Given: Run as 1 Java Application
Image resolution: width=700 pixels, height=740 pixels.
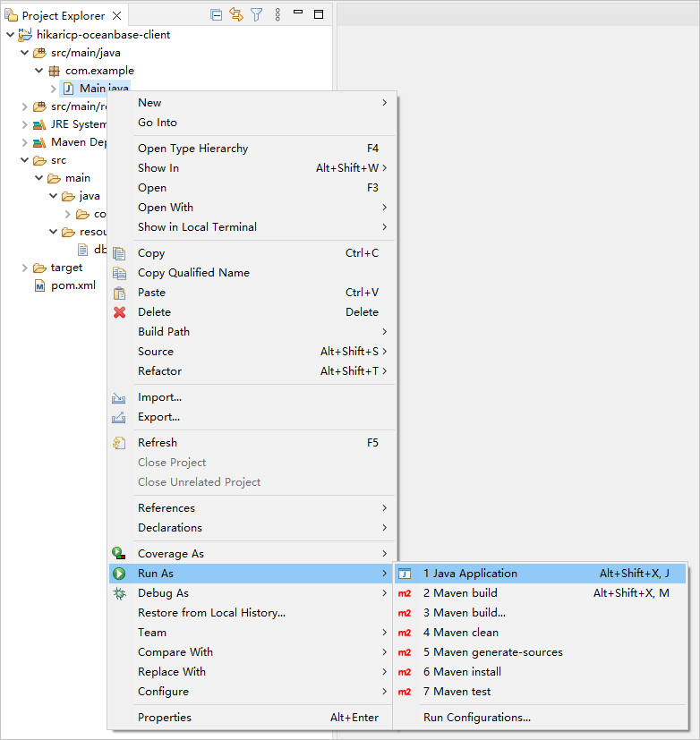Looking at the screenshot, I should [x=470, y=574].
